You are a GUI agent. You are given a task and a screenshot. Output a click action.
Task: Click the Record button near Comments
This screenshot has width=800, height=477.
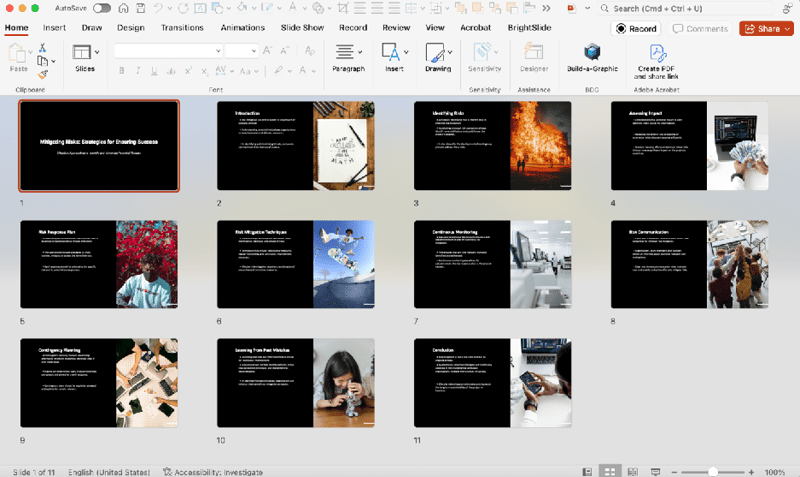pyautogui.click(x=636, y=29)
